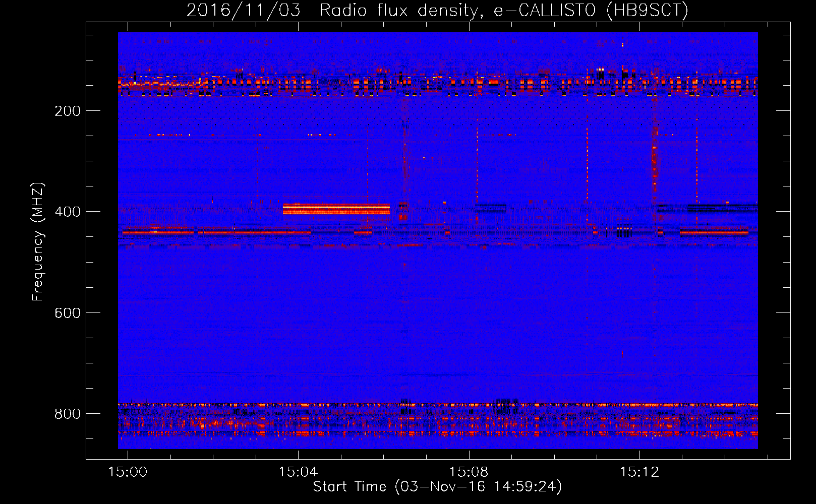Click the 400 frequency tick label
Image resolution: width=816 pixels, height=504 pixels.
pyautogui.click(x=68, y=212)
